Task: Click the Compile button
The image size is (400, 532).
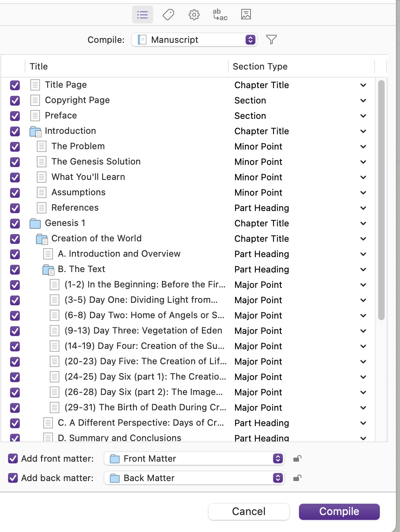Action: 339,511
